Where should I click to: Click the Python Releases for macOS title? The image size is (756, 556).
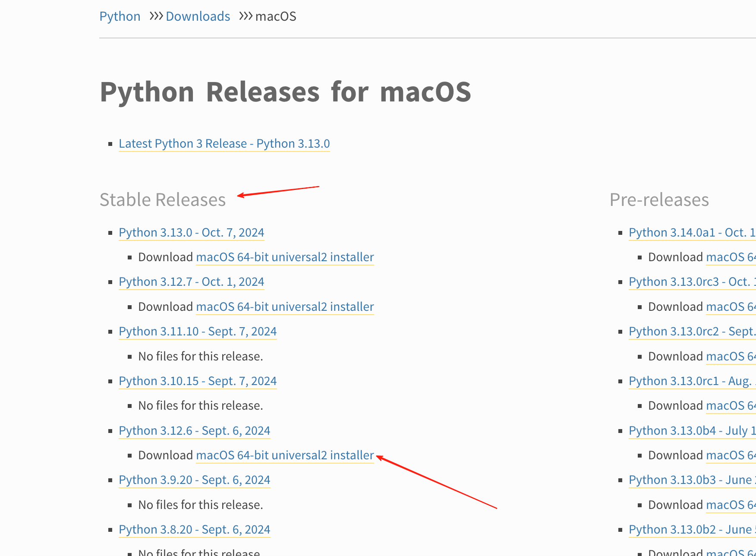pyautogui.click(x=285, y=92)
